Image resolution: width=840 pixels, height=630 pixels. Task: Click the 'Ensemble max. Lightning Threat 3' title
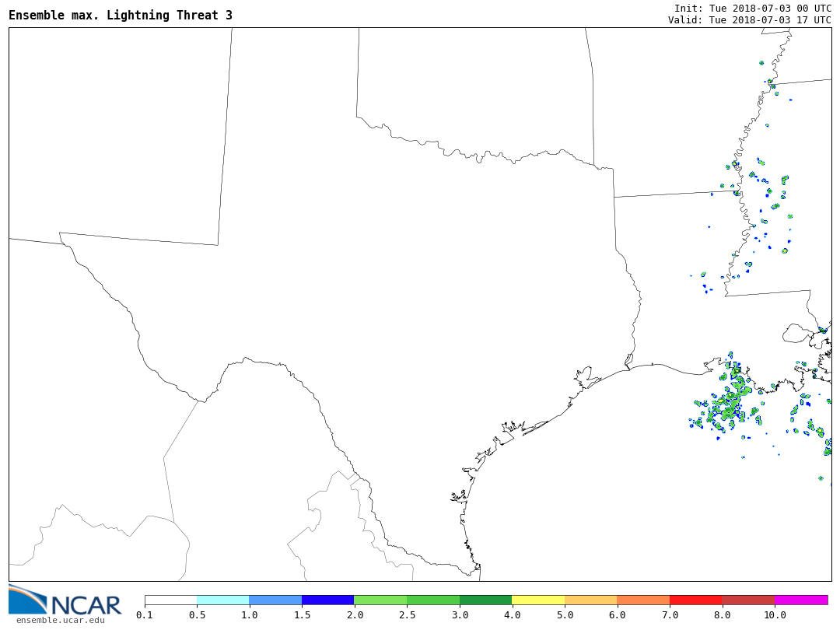click(121, 16)
